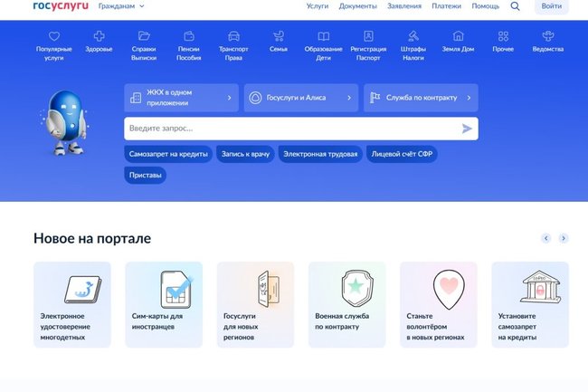Click the Запись к врачу quick link
This screenshot has height=392, width=588.
[x=245, y=154]
